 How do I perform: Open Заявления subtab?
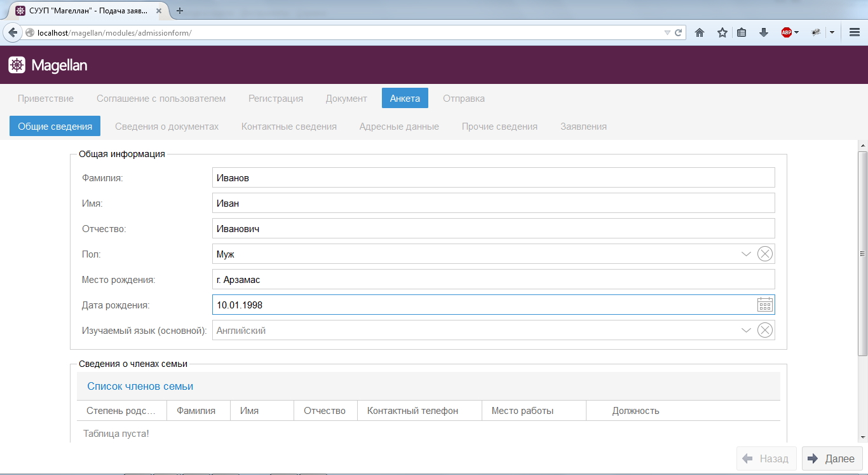pos(583,127)
